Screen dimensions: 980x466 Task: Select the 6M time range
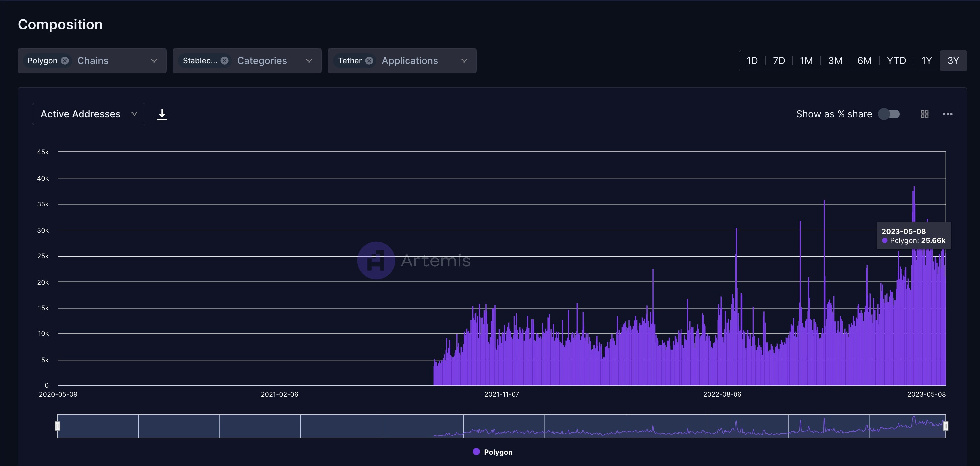(x=864, y=61)
